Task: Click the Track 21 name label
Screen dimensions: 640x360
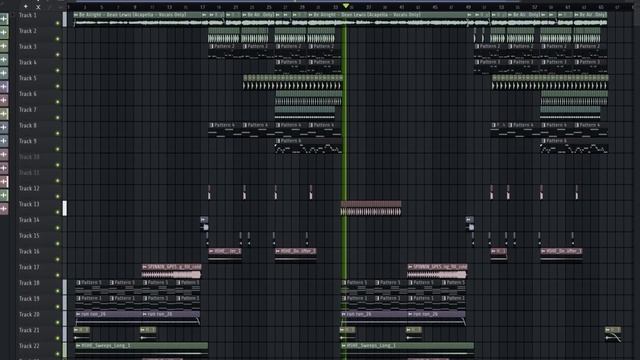Action: [29, 330]
